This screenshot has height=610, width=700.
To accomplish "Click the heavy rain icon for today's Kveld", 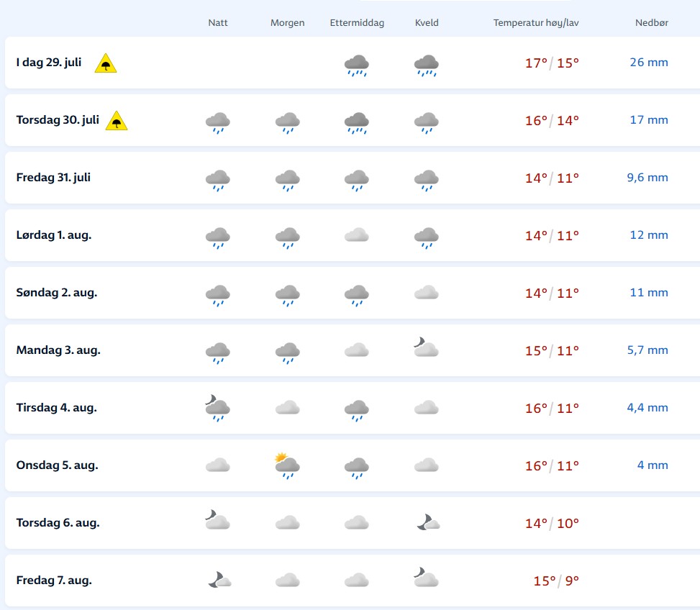I will pos(427,65).
